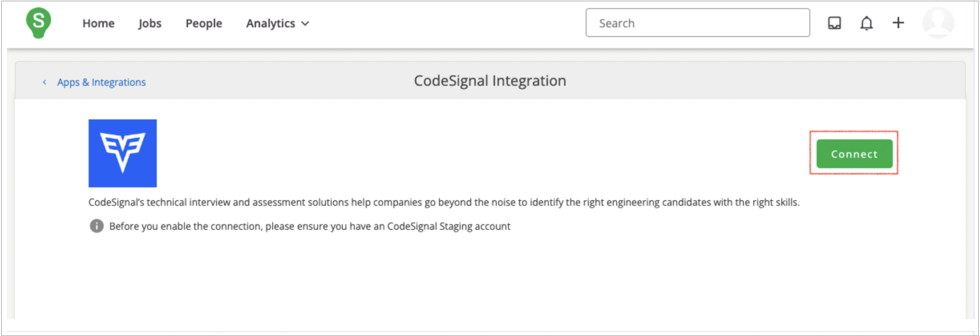Go back to Apps & Integrations
The height and width of the screenshot is (336, 980).
pyautogui.click(x=101, y=82)
